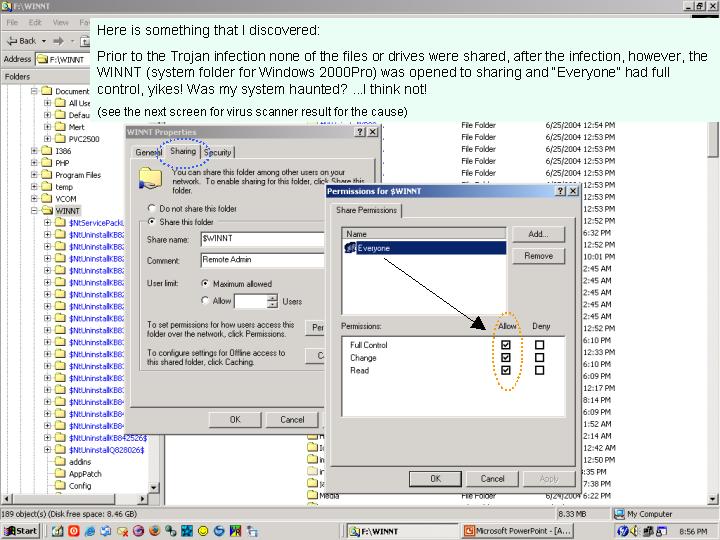
Task: Open the File menu in Explorer
Action: [x=12, y=22]
